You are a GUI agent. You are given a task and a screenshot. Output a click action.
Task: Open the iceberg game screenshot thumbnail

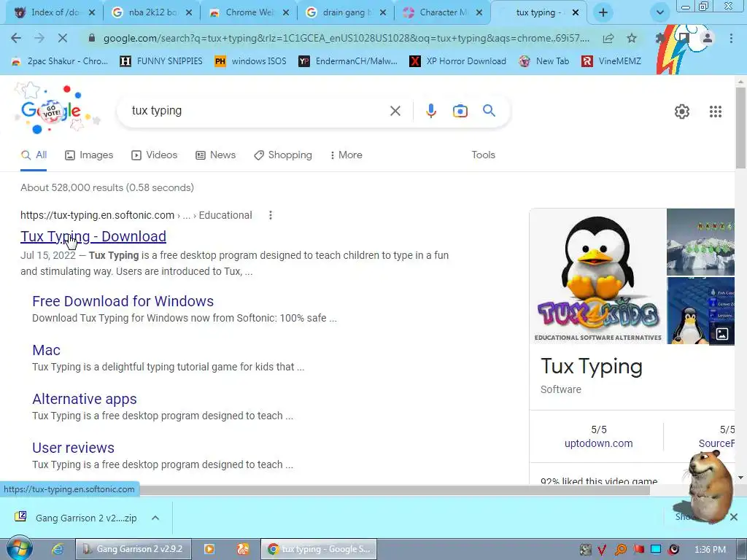pyautogui.click(x=700, y=242)
